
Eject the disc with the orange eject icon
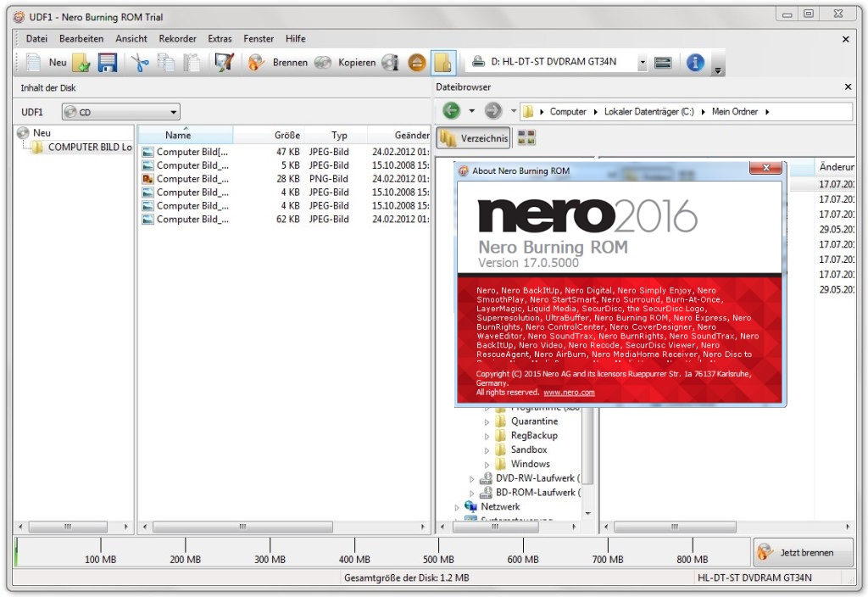point(417,63)
